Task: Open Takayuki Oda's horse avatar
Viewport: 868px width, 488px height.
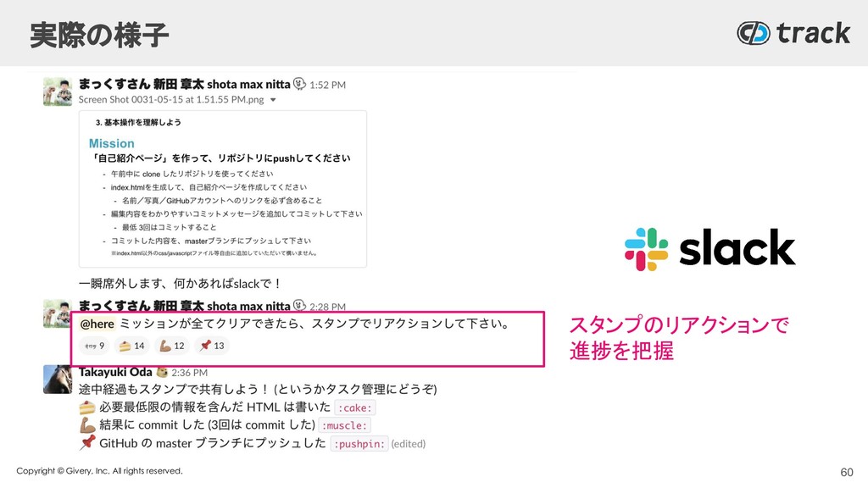Action: (x=58, y=380)
